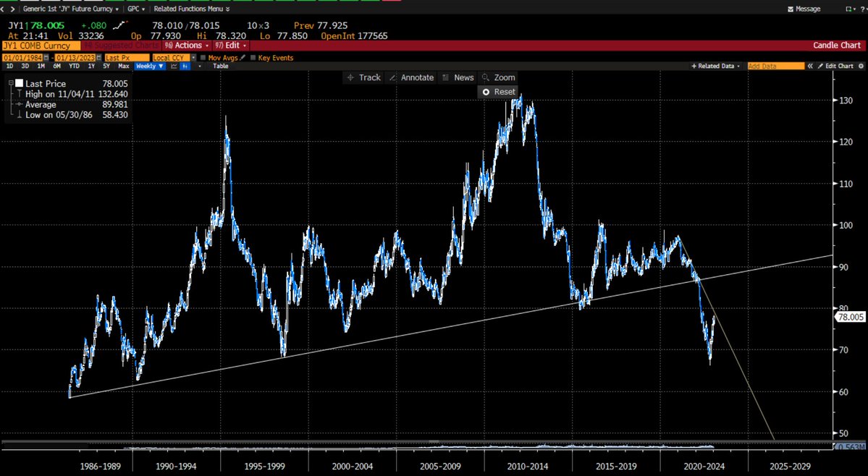The width and height of the screenshot is (868, 476).
Task: Click the end date field 01/13/2023
Action: click(76, 57)
